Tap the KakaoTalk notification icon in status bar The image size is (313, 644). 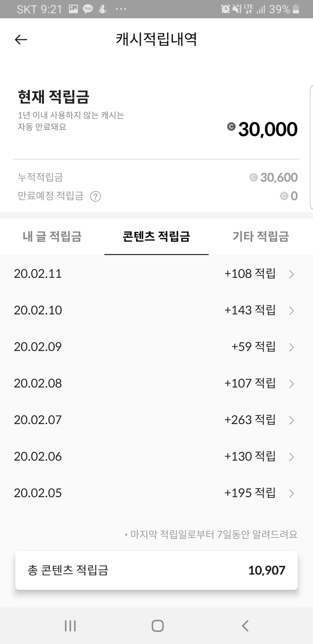coord(88,9)
